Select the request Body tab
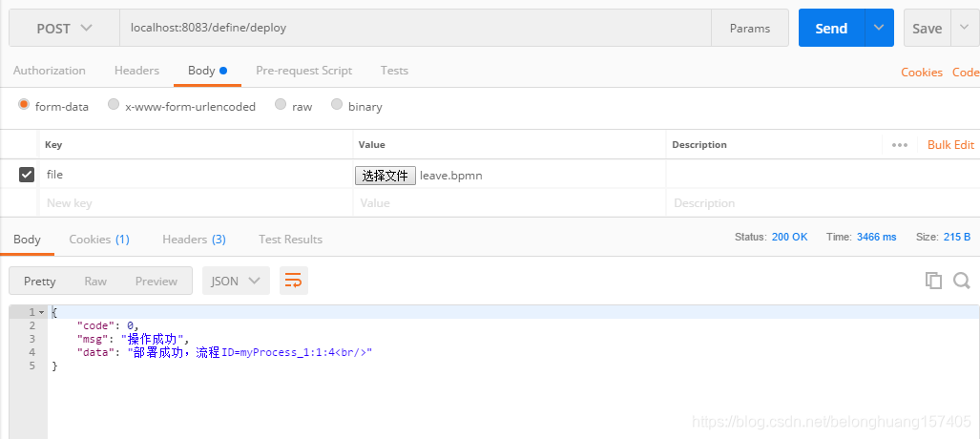 pos(207,71)
